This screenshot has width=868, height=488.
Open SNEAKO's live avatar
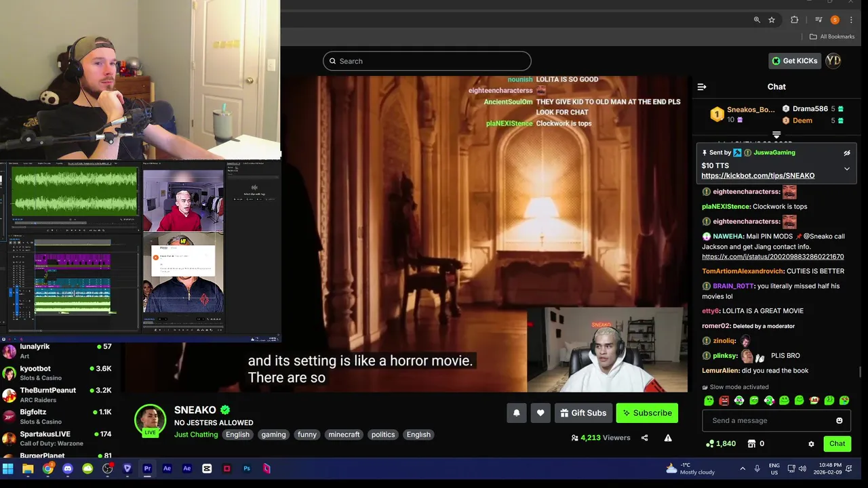point(150,420)
